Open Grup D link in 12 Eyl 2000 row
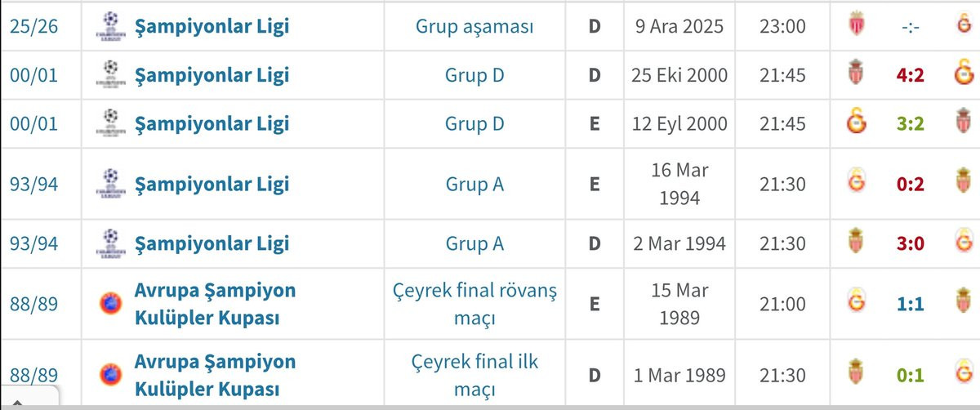 (474, 124)
